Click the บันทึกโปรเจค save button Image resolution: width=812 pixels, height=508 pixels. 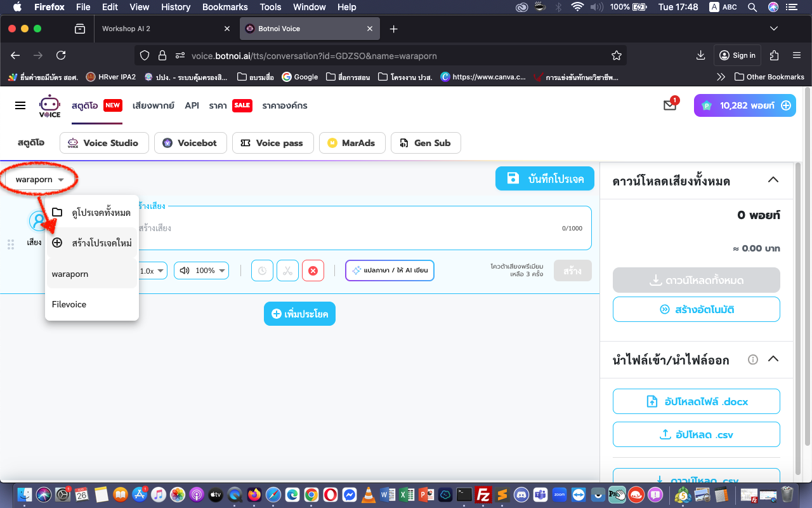[544, 178]
